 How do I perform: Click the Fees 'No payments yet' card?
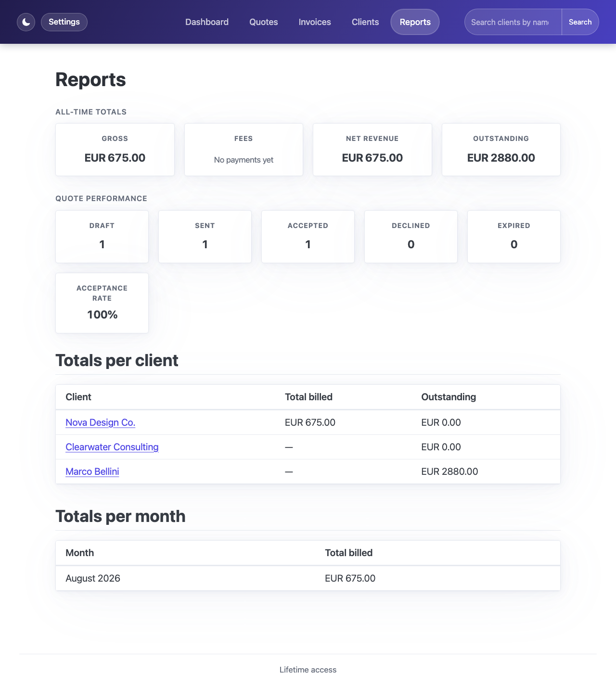244,150
